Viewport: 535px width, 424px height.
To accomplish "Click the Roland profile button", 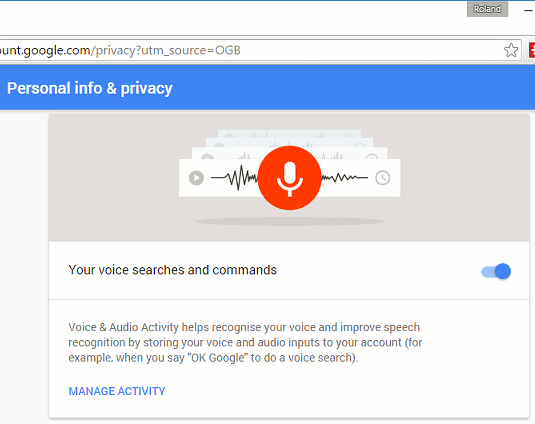I will coord(487,9).
